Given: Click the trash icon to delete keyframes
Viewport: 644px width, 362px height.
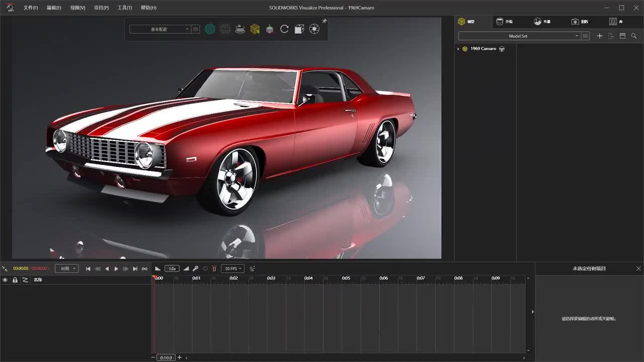Looking at the screenshot, I should [x=214, y=268].
